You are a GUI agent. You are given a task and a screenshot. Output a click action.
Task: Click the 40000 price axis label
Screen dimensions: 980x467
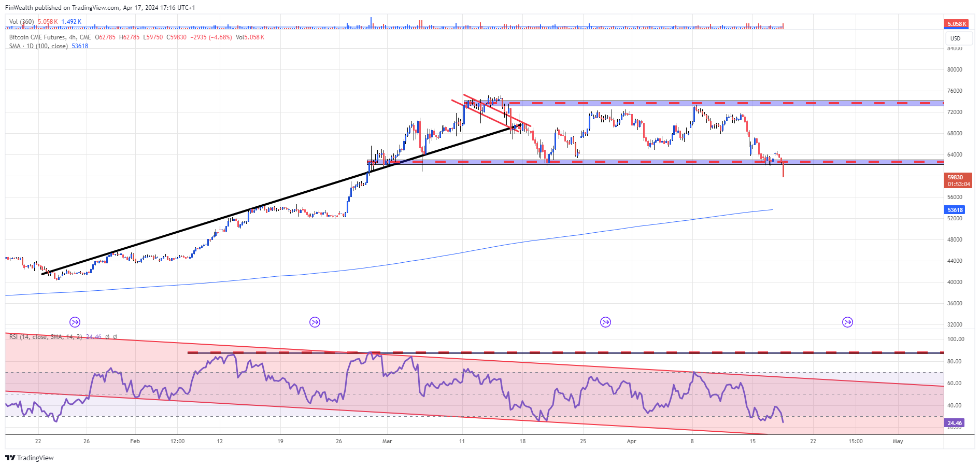(955, 282)
